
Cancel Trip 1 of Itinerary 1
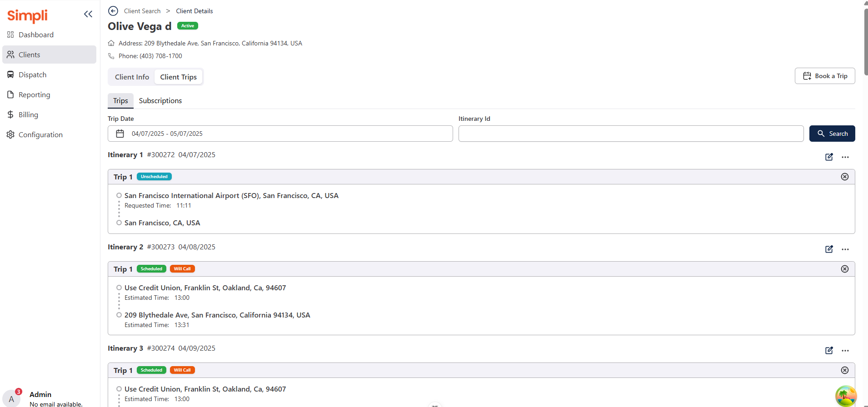pos(844,177)
